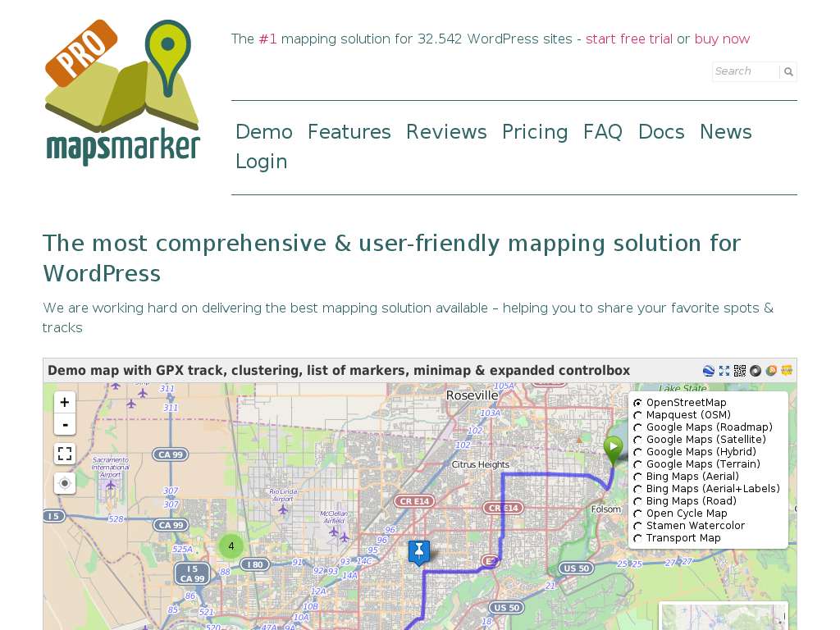The height and width of the screenshot is (630, 840).
Task: Zoom in on the demo map
Action: click(x=65, y=402)
